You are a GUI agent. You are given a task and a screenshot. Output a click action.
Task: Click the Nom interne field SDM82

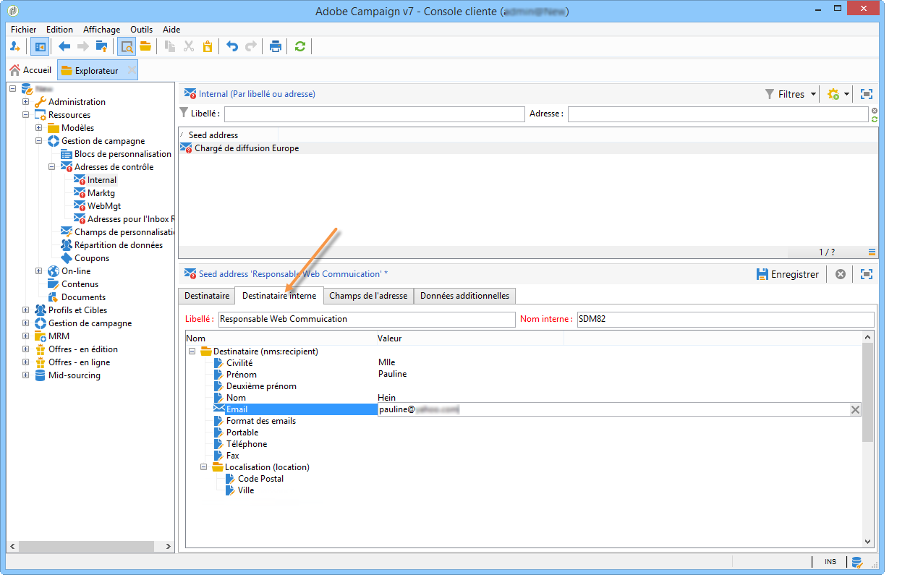pos(725,319)
